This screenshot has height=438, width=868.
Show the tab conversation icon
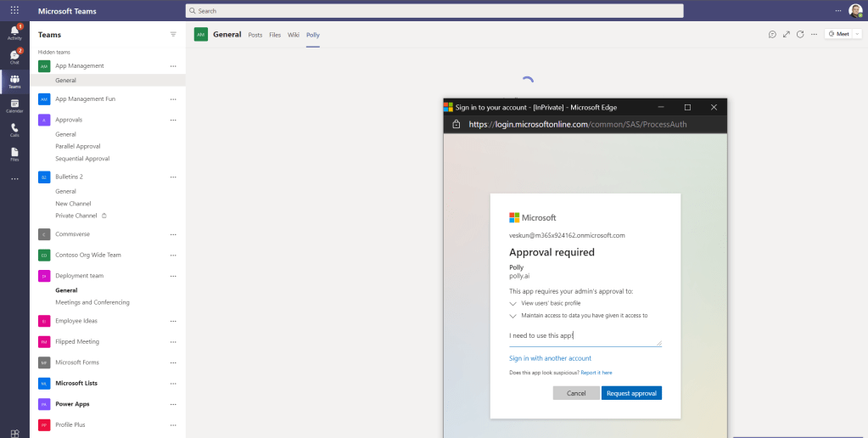[x=772, y=34]
